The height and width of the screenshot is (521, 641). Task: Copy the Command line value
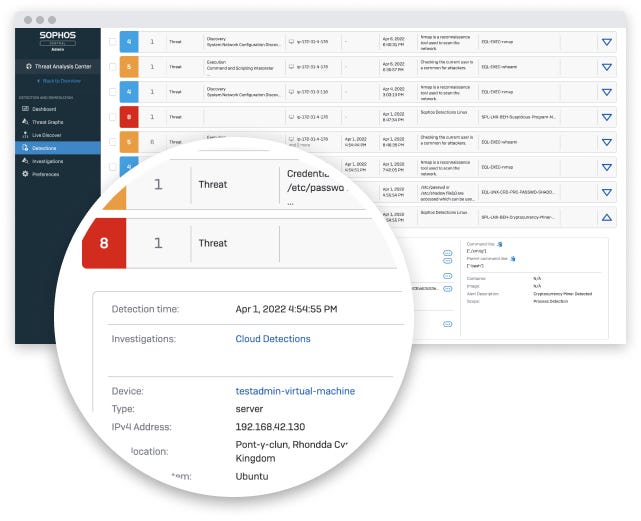pyautogui.click(x=500, y=244)
